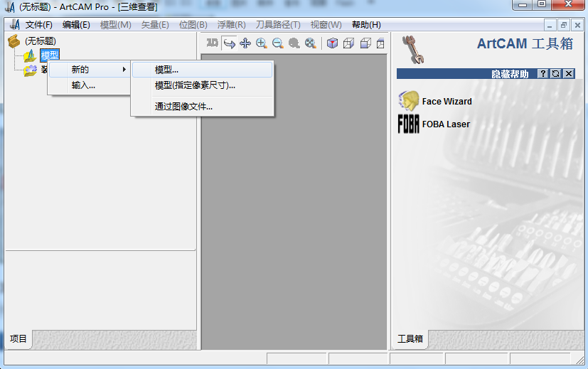The image size is (588, 369).
Task: Switch to the 项目 tab
Action: coord(18,339)
